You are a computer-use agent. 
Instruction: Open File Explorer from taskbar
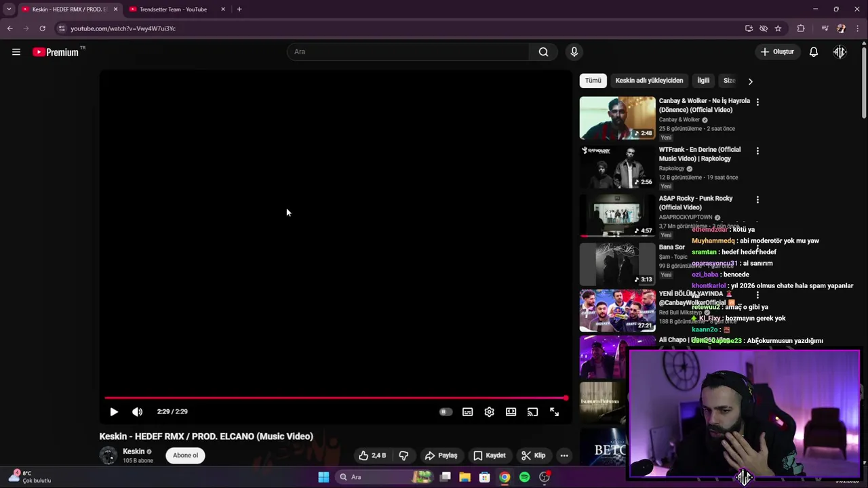(465, 477)
